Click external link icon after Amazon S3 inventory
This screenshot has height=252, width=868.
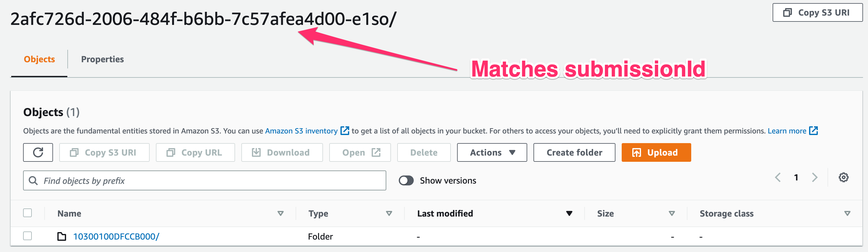(345, 131)
